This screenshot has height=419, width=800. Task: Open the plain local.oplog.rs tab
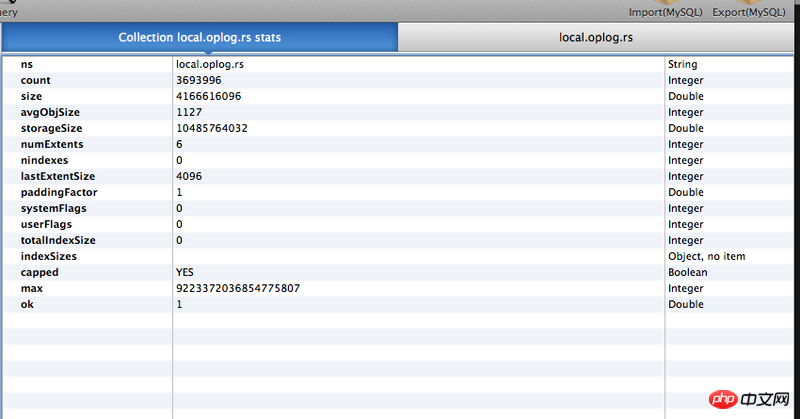(x=597, y=37)
